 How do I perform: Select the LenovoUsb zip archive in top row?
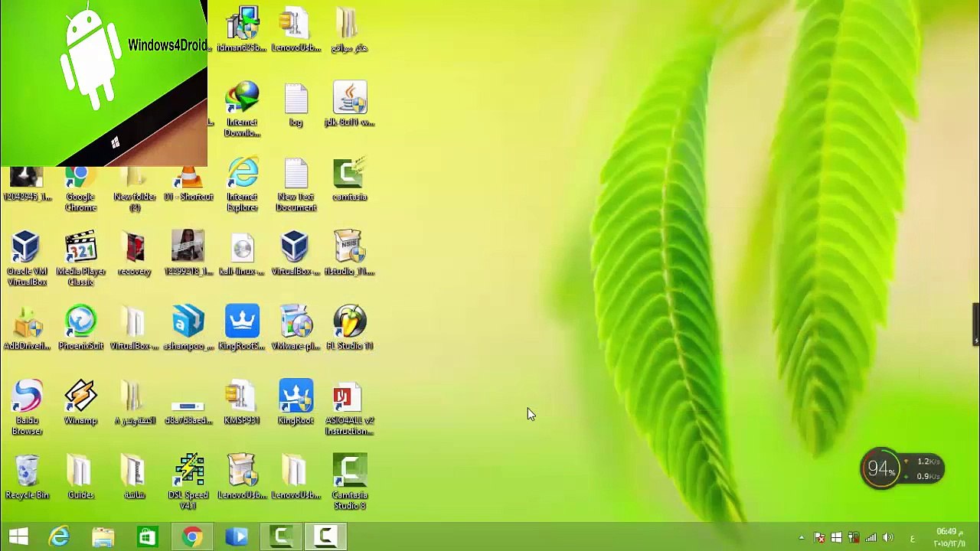296,30
